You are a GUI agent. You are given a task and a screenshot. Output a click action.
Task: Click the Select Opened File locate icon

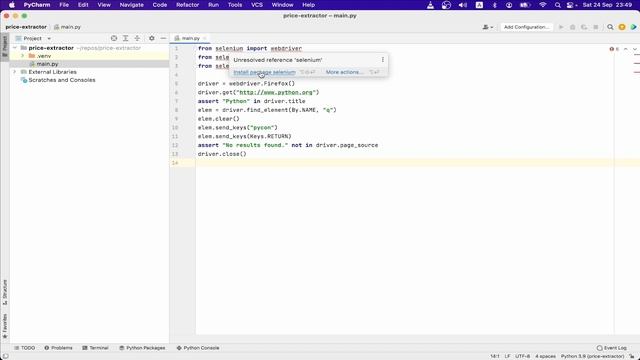114,38
